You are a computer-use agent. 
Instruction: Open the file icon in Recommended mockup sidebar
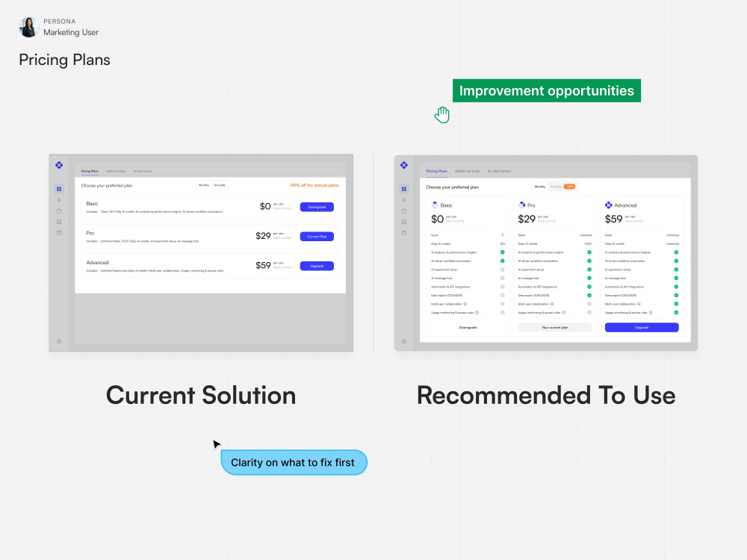click(404, 211)
